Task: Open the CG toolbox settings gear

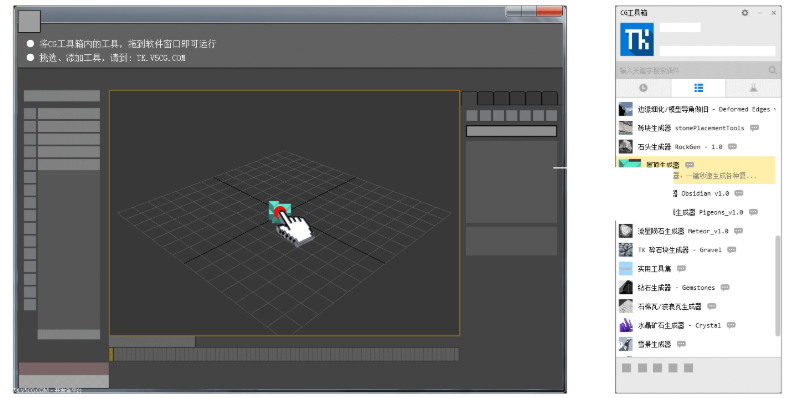Action: [745, 13]
